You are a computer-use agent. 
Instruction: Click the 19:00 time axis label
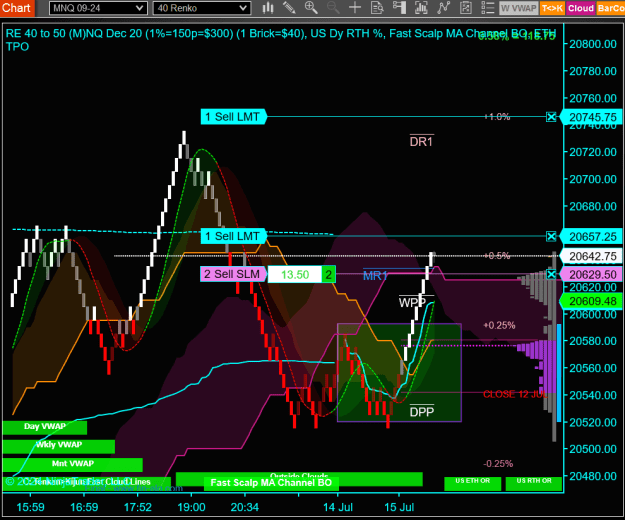coord(191,507)
